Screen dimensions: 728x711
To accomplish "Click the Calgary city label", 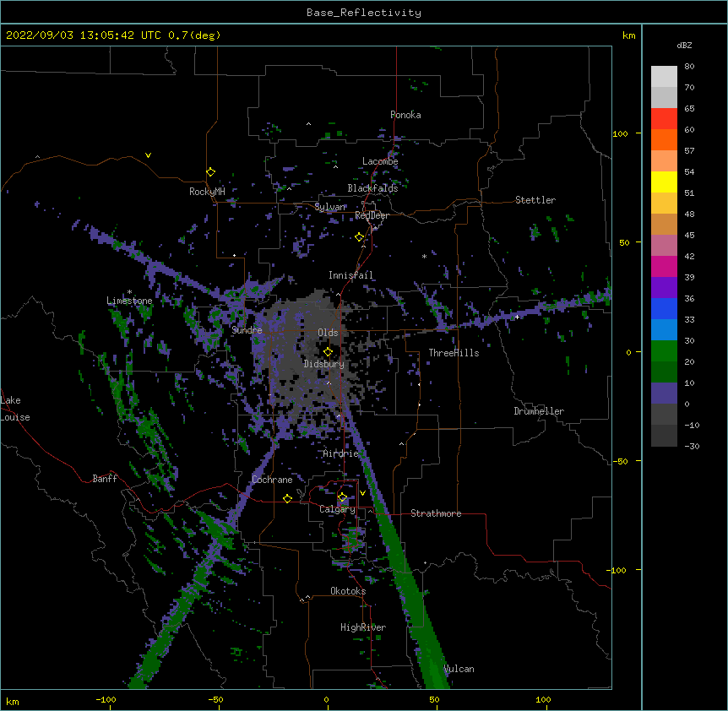I will [x=337, y=509].
